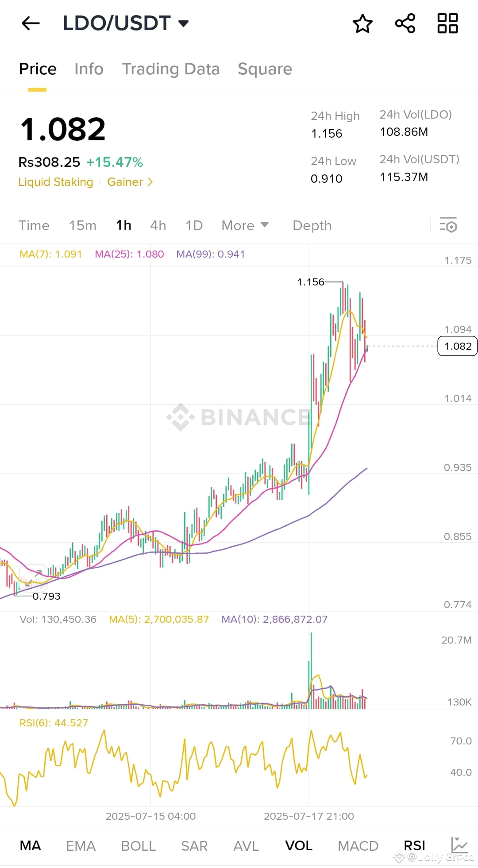The height and width of the screenshot is (868, 478).
Task: Switch to the Info tab
Action: [x=89, y=69]
